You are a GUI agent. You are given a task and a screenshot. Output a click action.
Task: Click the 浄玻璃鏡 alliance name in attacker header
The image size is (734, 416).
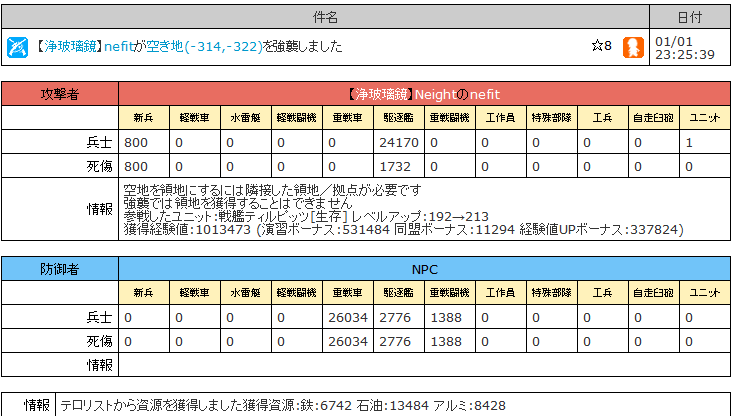pos(381,95)
